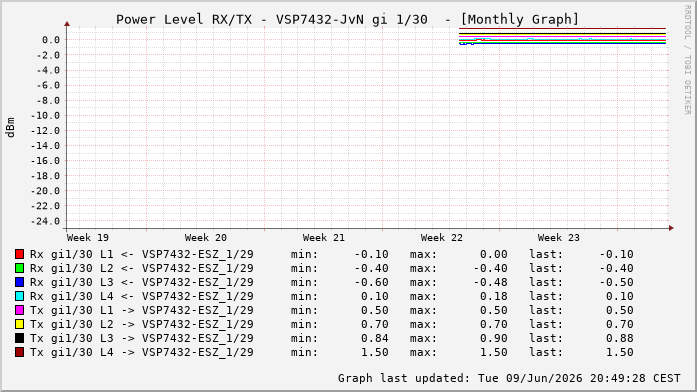Click the dark red Tx L4 legend swatch

pos(20,352)
